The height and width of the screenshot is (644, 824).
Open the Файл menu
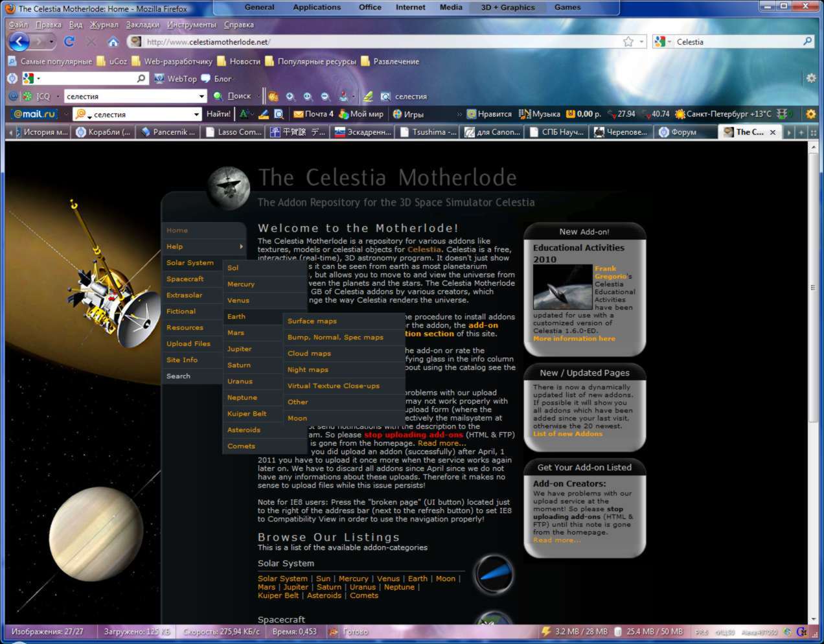19,25
